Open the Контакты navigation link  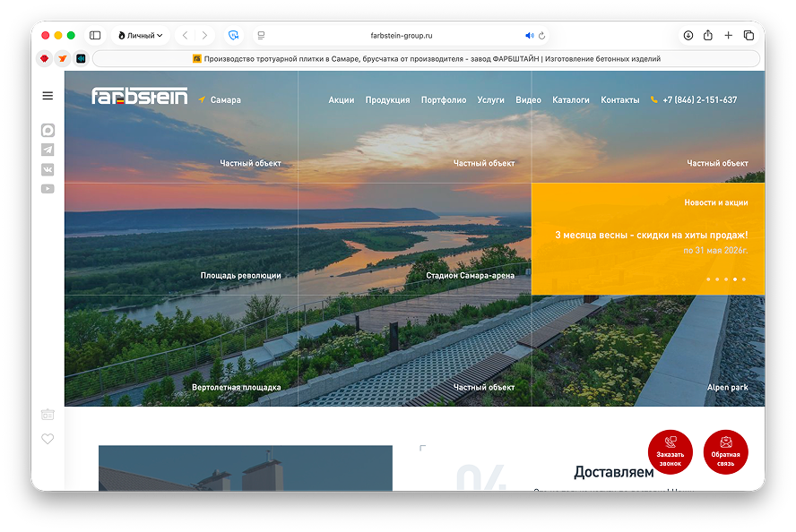point(619,100)
